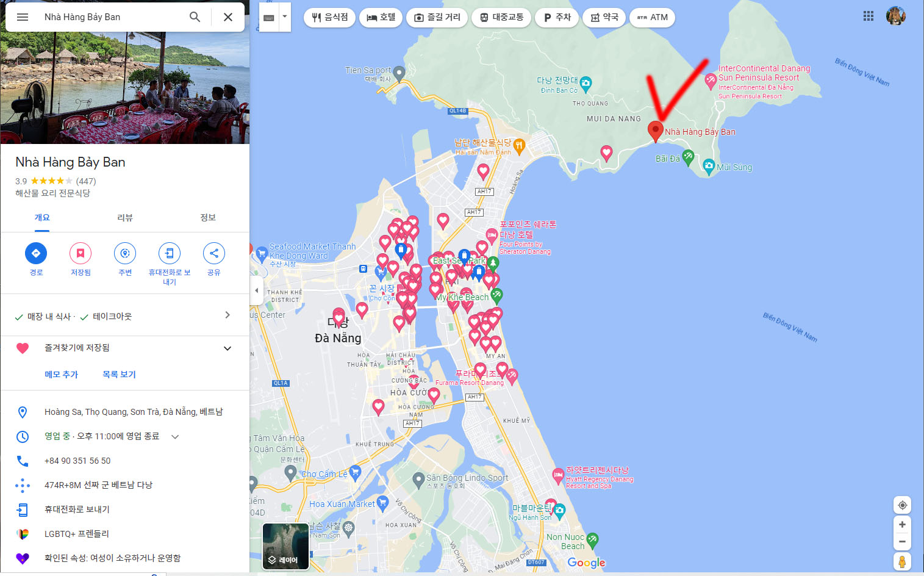Click the My Khe Beach green marker
Viewport: 924px width, 576px height.
click(497, 297)
